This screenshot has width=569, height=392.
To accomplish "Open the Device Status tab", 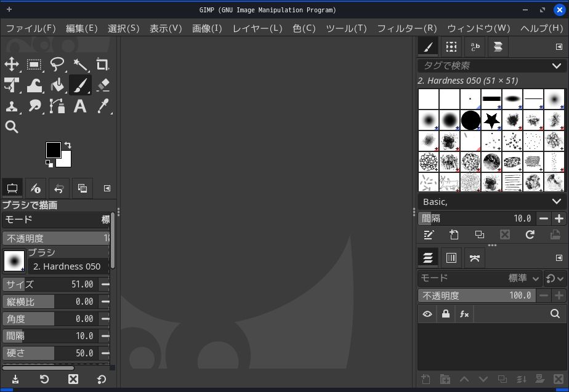I will click(36, 188).
